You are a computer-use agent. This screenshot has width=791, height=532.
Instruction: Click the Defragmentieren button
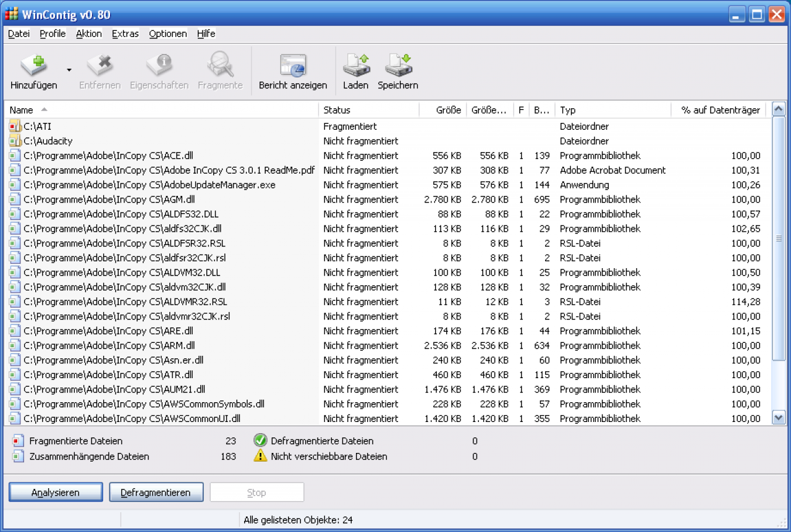point(156,492)
